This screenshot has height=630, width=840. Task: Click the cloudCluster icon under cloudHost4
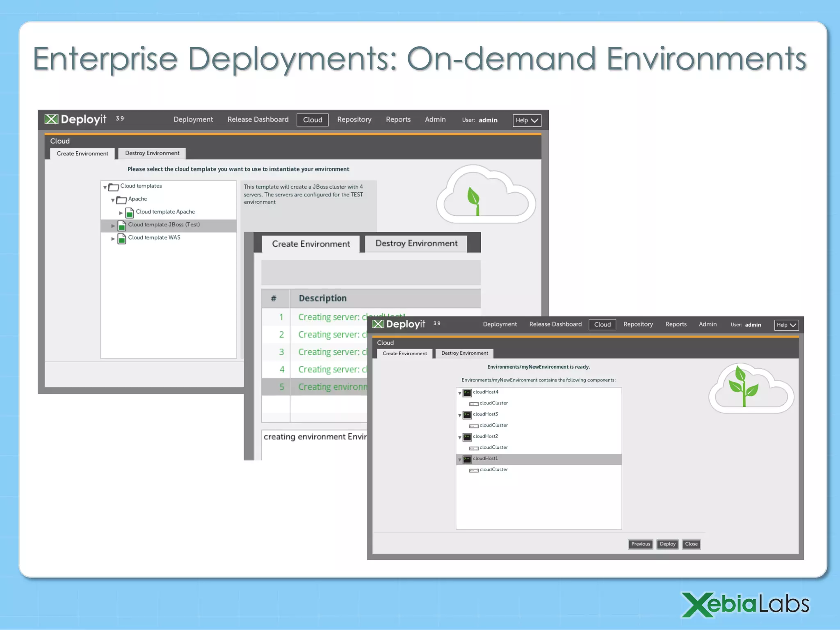[474, 404]
